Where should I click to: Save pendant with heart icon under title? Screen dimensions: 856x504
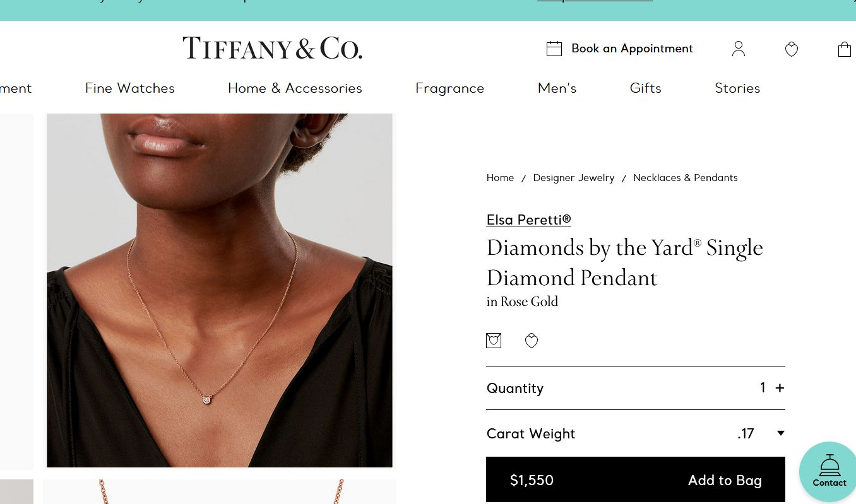[532, 341]
